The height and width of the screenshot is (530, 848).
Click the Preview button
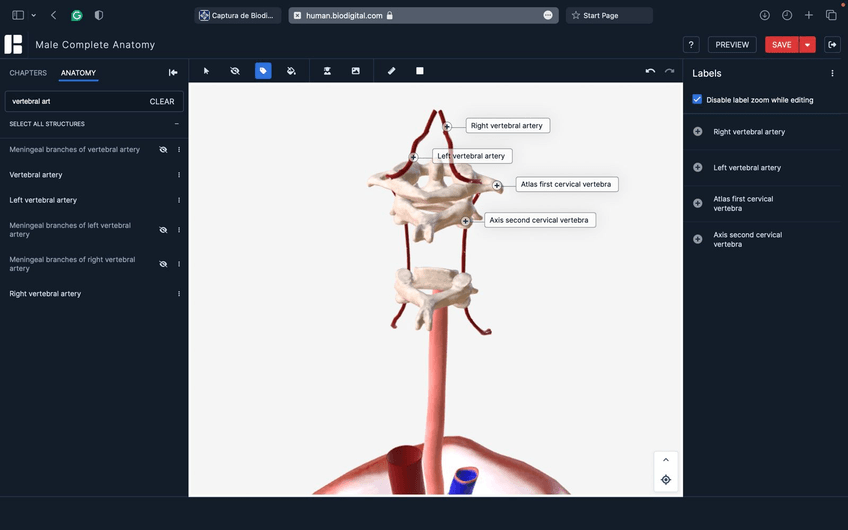[732, 45]
